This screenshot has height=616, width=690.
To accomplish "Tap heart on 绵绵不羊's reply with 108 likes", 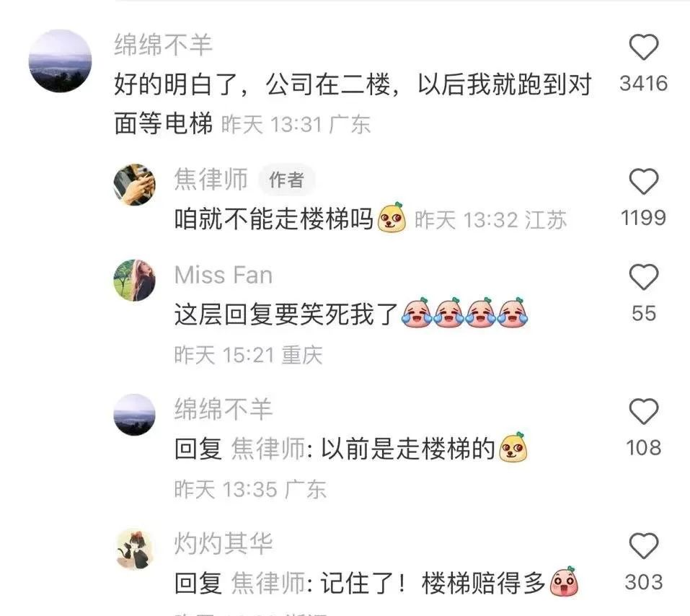I will pos(643,411).
